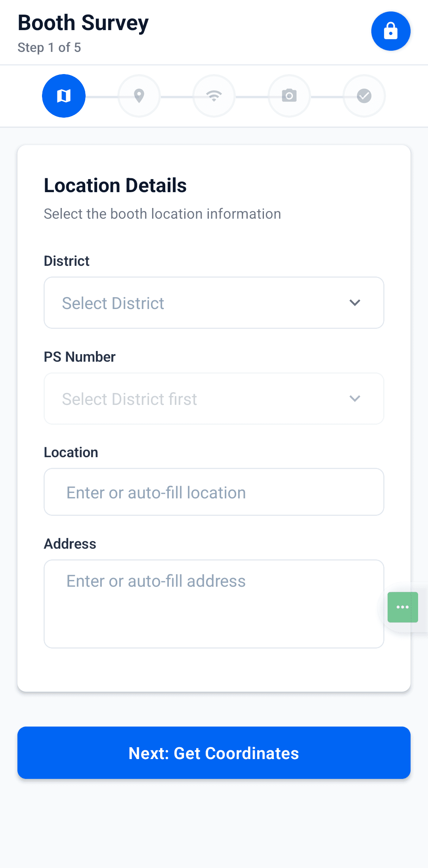Click into the Address text area
This screenshot has width=428, height=868.
[214, 604]
